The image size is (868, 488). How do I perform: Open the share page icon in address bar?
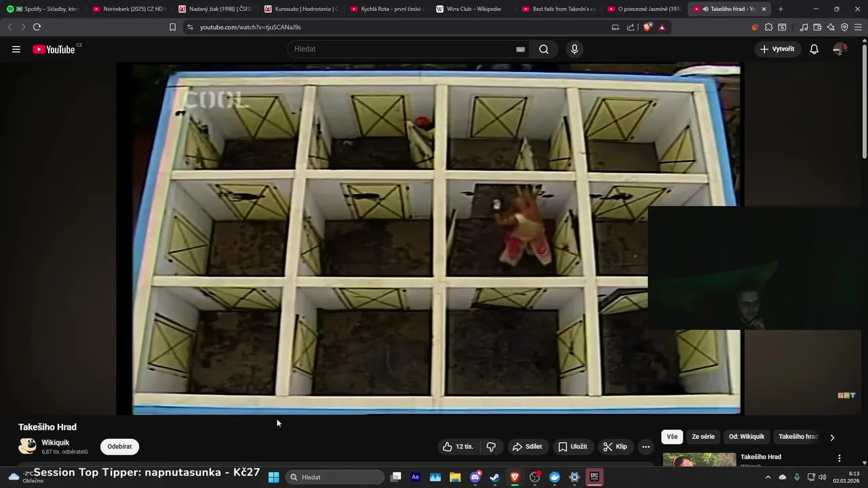pos(631,27)
